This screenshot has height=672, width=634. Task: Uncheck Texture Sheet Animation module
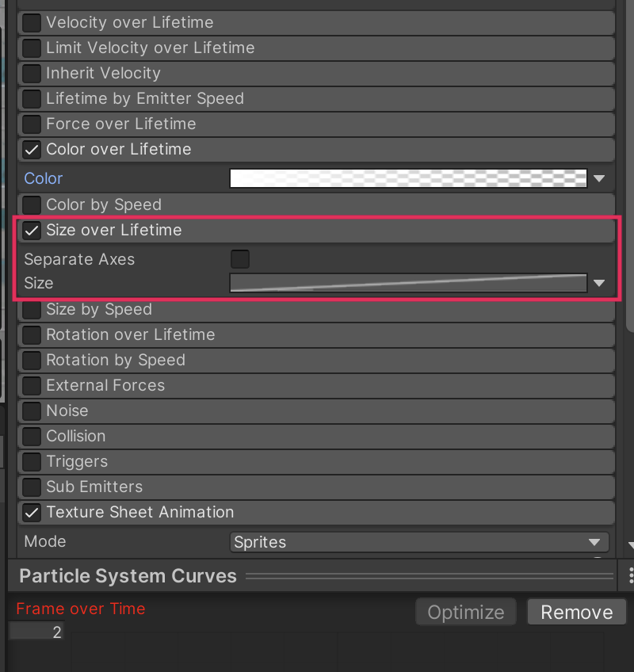(32, 513)
